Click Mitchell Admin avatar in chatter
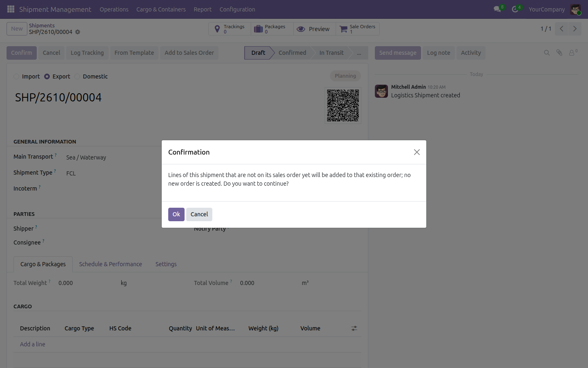This screenshot has width=588, height=368. pos(381,91)
